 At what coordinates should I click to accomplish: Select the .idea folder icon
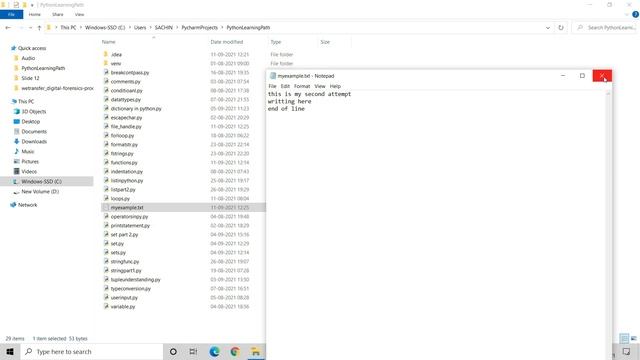pyautogui.click(x=106, y=54)
